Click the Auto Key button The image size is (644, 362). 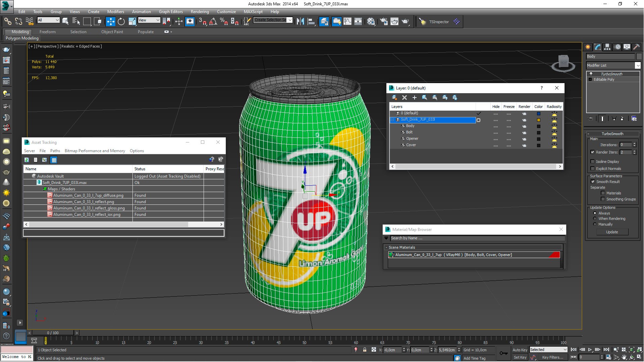[520, 350]
